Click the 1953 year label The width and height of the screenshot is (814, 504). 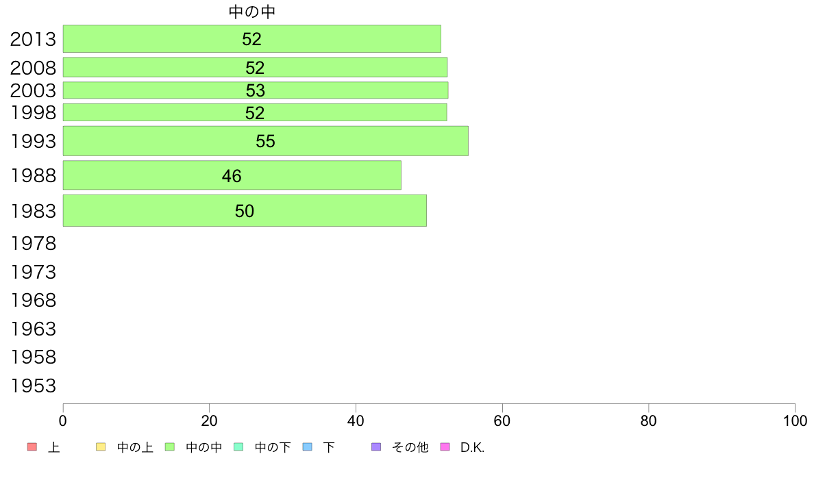click(x=33, y=386)
